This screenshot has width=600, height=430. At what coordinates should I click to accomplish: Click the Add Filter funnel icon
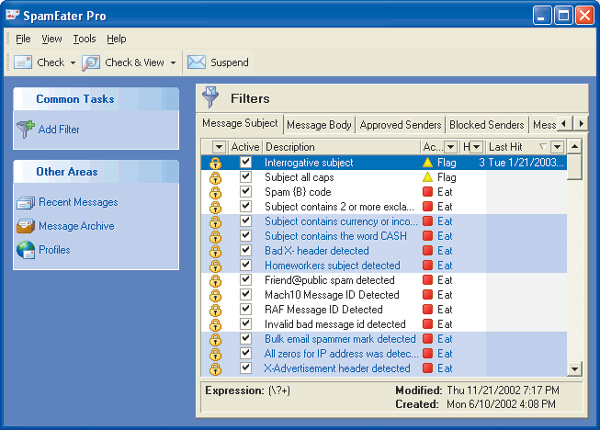click(x=26, y=129)
